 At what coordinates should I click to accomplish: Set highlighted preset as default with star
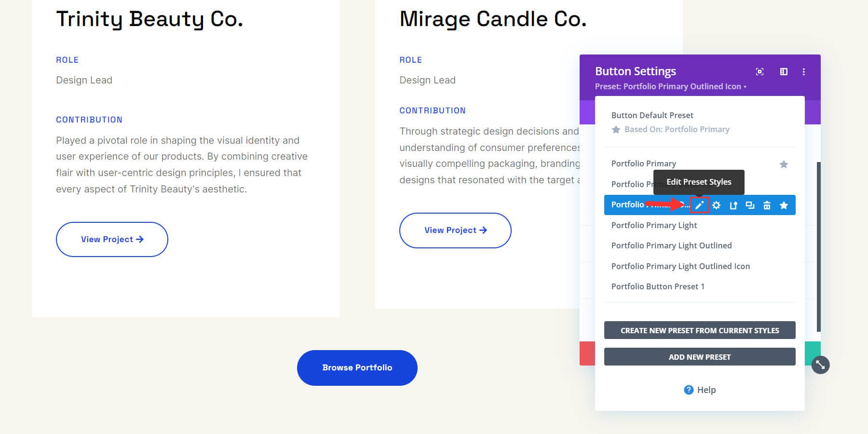click(x=784, y=205)
